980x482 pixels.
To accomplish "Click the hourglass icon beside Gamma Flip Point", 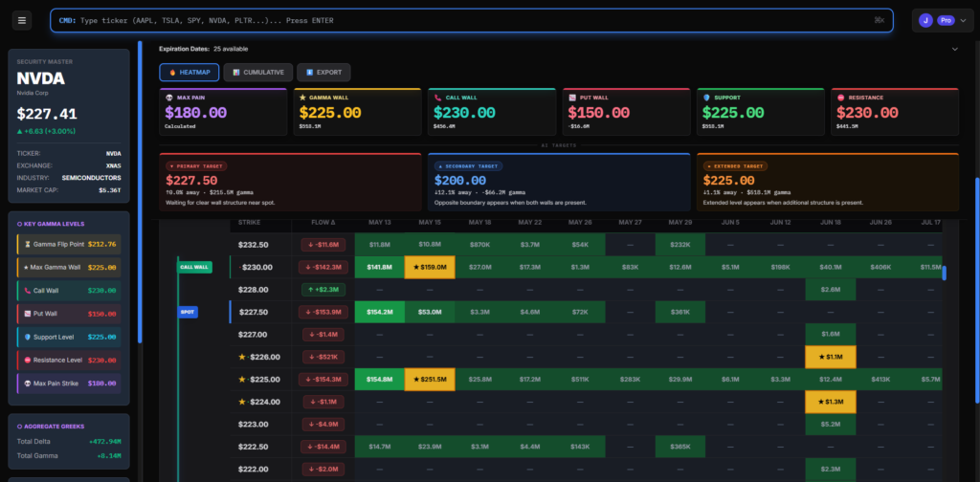I will pos(28,244).
